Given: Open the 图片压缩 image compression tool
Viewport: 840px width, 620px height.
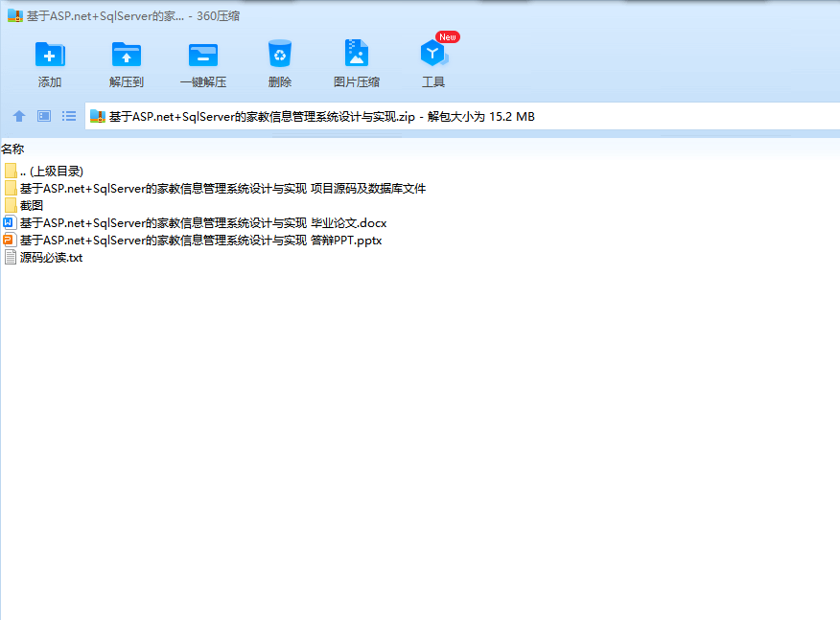Looking at the screenshot, I should pos(357,53).
